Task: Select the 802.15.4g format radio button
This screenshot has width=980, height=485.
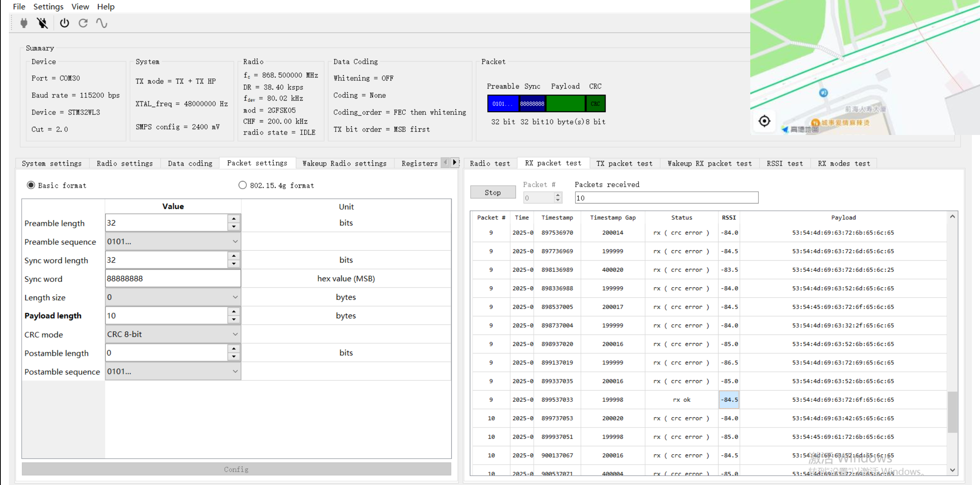Action: coord(242,185)
